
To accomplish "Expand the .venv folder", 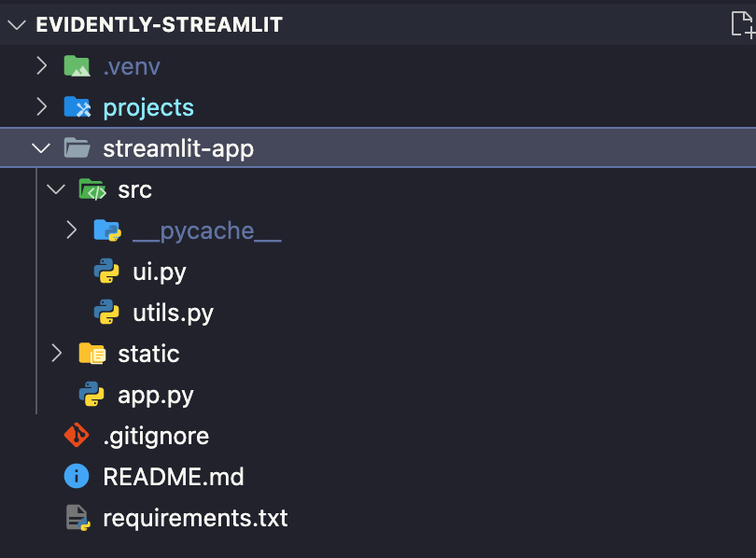I will (40, 66).
